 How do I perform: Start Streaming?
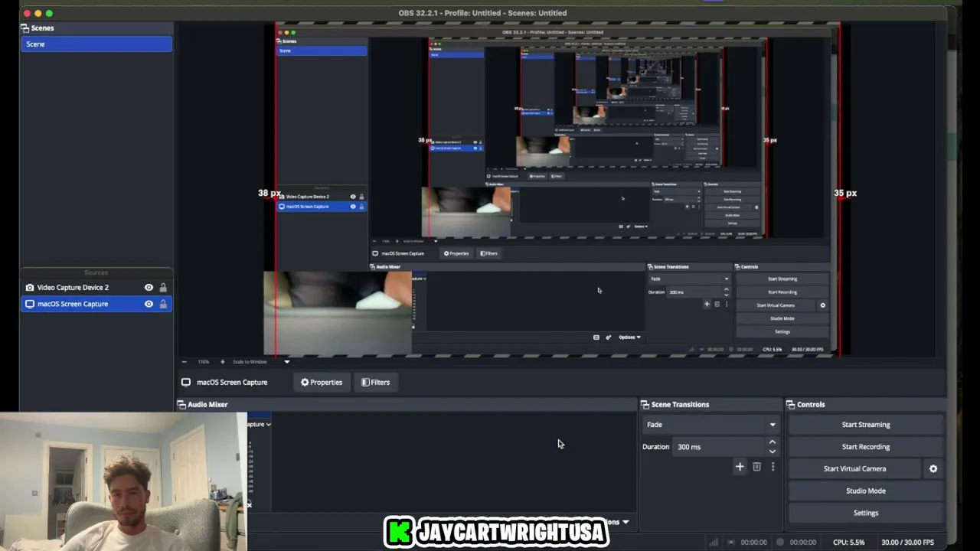[x=866, y=425]
